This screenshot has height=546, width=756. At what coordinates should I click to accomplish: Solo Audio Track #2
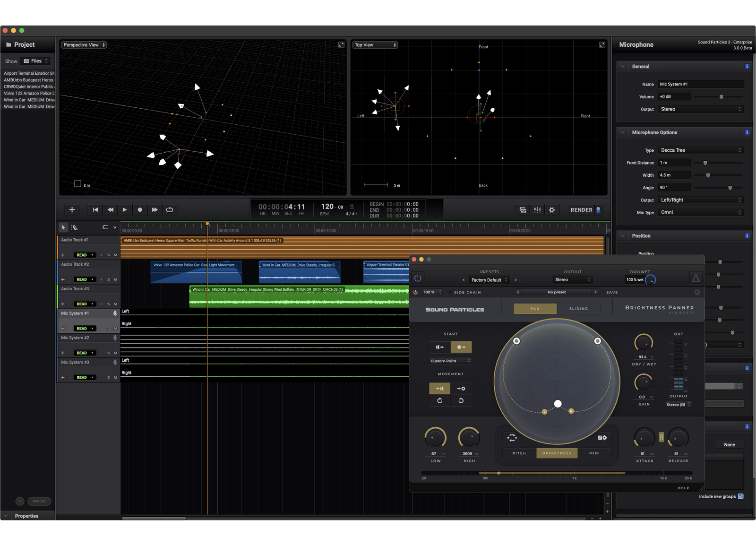click(x=108, y=279)
